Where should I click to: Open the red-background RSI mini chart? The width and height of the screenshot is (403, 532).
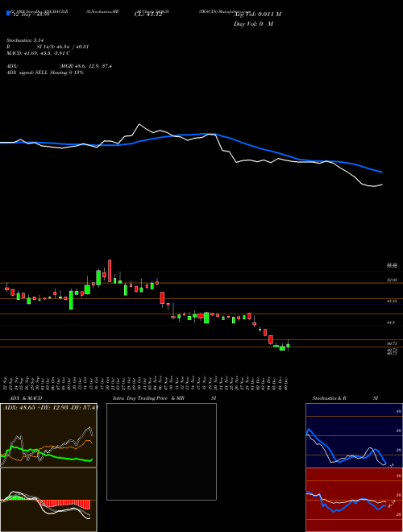pos(354,500)
